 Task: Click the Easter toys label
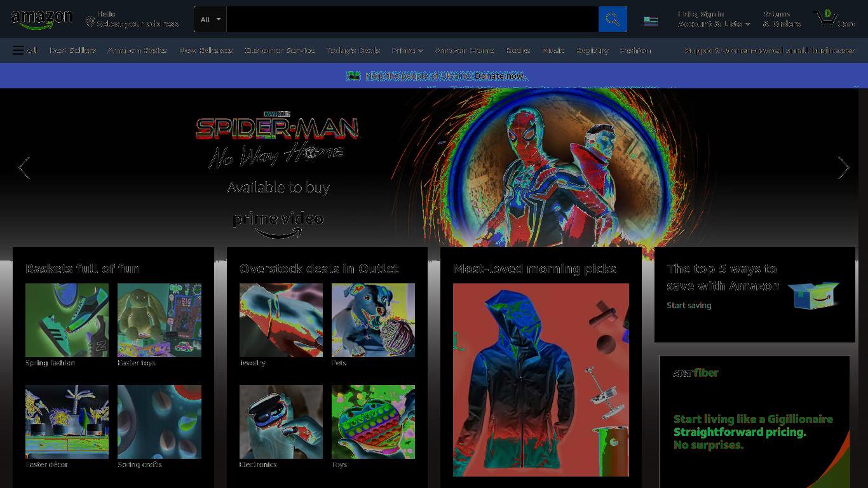pos(137,363)
